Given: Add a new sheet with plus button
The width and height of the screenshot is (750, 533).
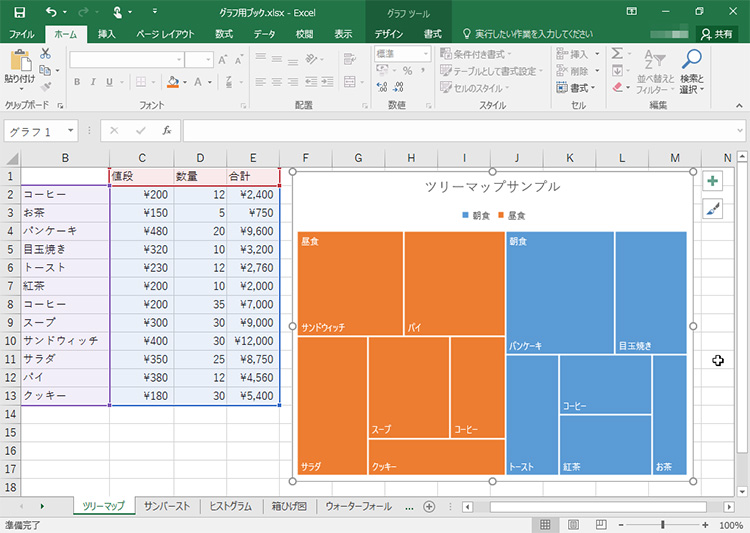Looking at the screenshot, I should (x=429, y=506).
